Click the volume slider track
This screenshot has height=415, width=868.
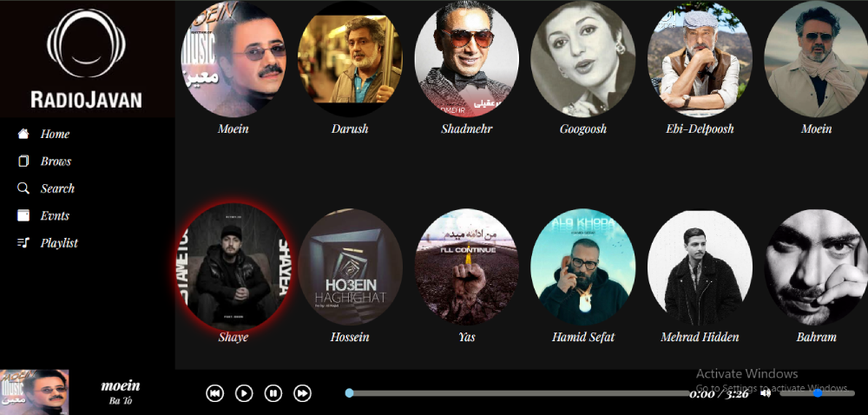click(x=817, y=393)
